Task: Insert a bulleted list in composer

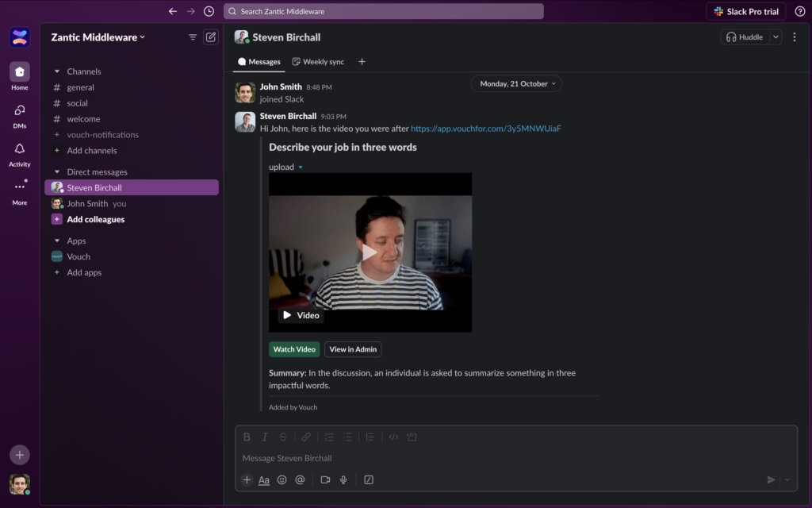Action: (347, 437)
